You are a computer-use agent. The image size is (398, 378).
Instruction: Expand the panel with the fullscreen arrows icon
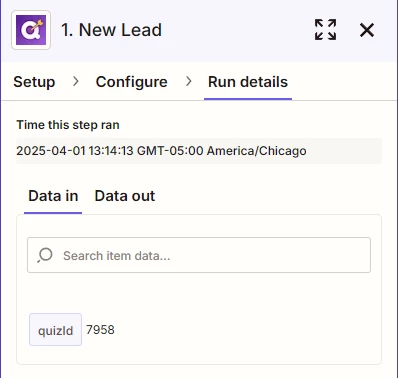[325, 30]
